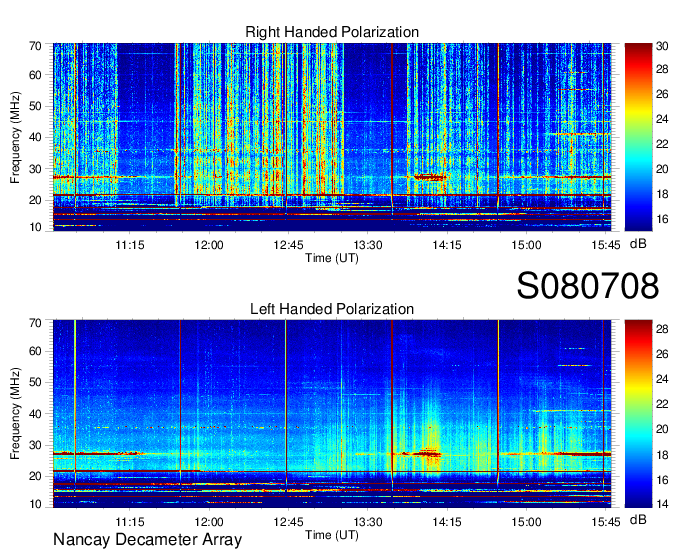Click the 60 MHz tick on right-handed plot

35,75
